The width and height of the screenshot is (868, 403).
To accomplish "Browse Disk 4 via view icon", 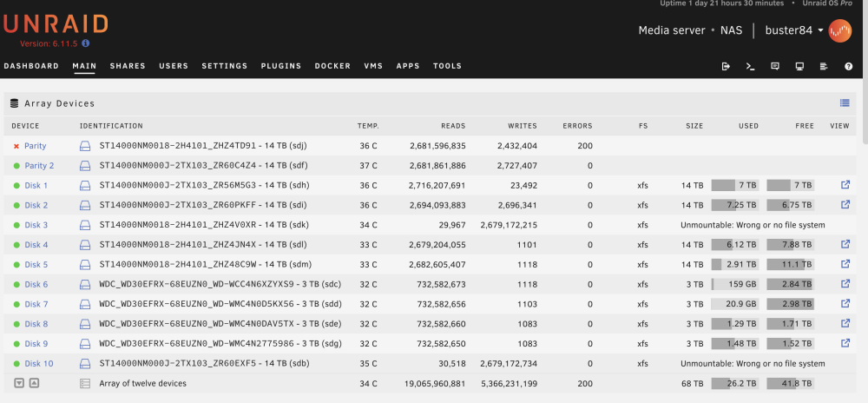I will point(845,244).
